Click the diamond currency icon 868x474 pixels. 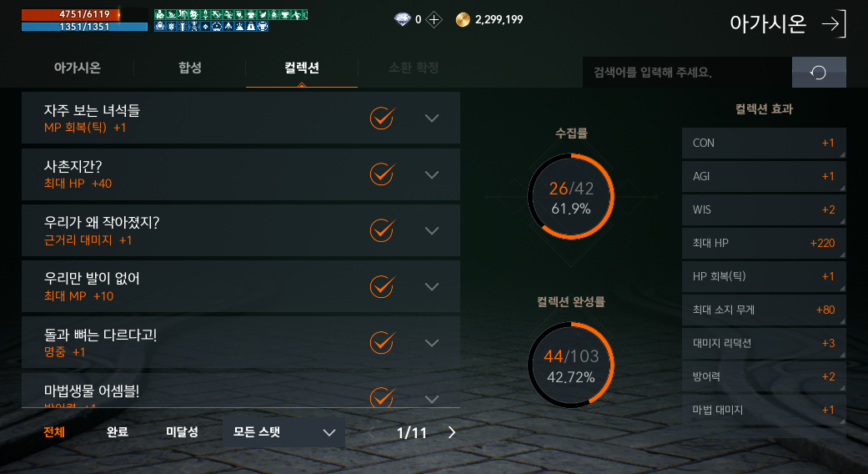[403, 20]
